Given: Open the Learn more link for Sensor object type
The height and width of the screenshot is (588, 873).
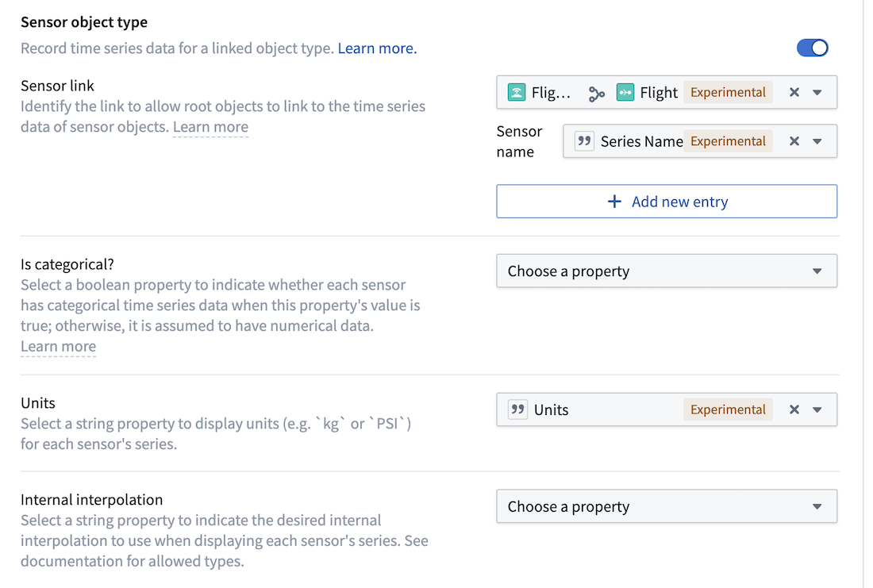Looking at the screenshot, I should coord(377,48).
